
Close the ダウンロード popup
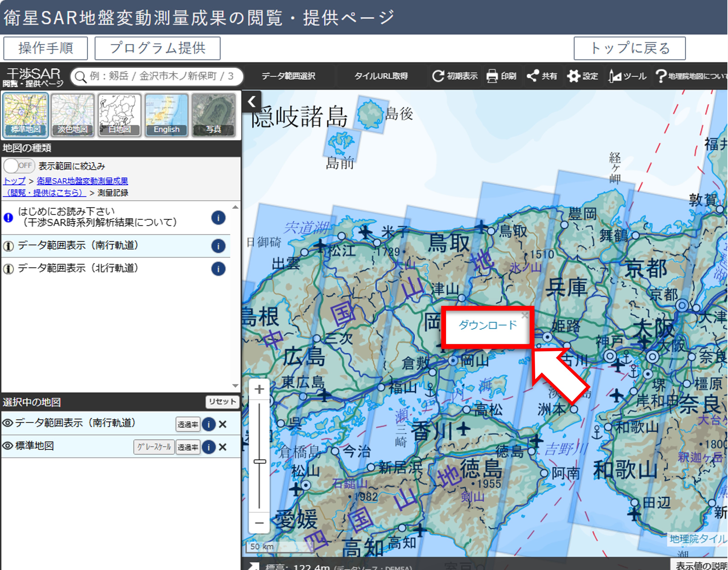click(525, 315)
